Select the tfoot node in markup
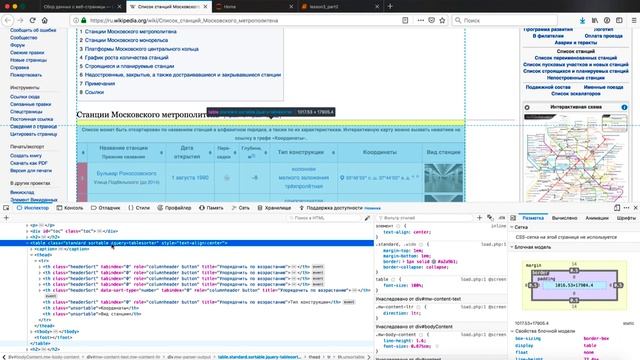The height and width of the screenshot is (360, 640). [x=53, y=338]
